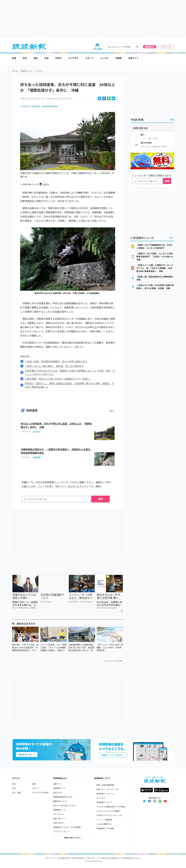Click the cloudy-then-sunny weather icon

[136, 145]
